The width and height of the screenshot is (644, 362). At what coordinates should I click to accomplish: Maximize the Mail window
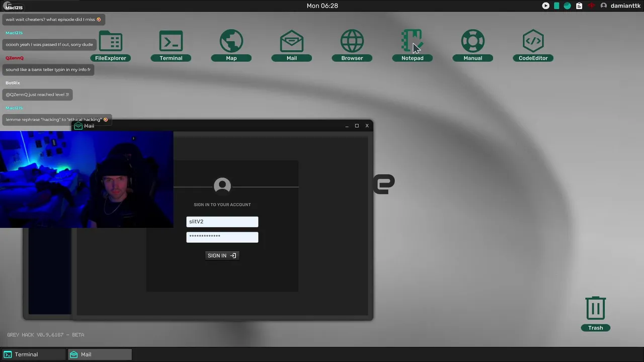click(357, 126)
